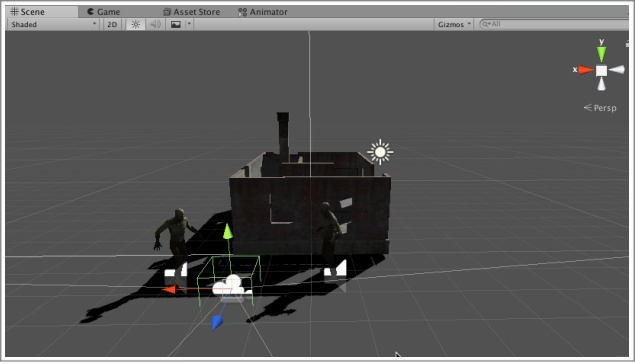
Task: Click the blue Z arrow of move gizmo
Action: tap(217, 322)
